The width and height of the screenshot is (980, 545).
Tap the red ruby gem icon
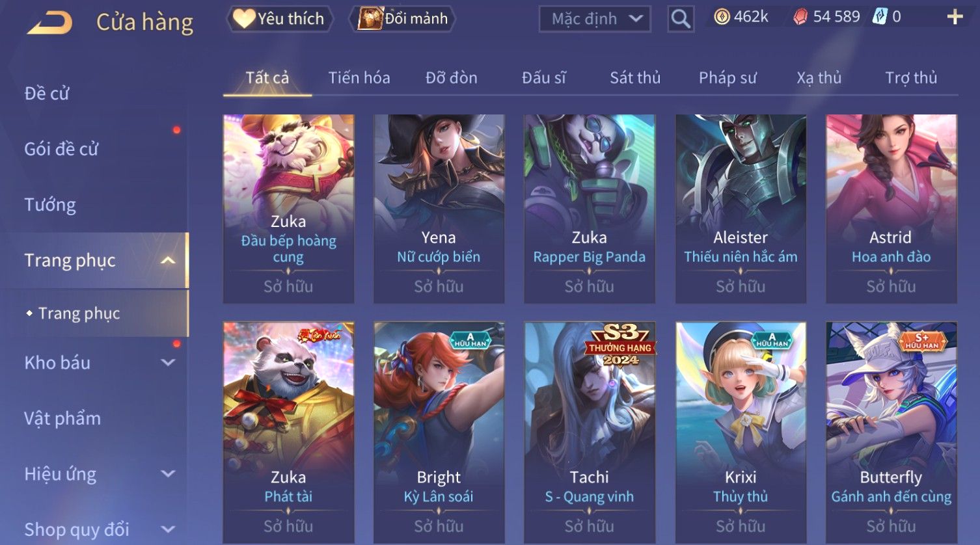pyautogui.click(x=800, y=18)
